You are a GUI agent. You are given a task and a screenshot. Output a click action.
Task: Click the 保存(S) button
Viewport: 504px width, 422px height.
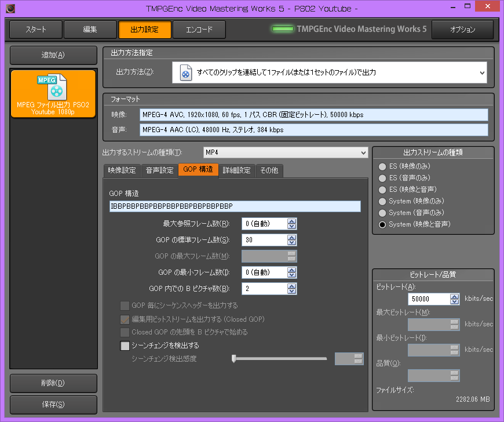pyautogui.click(x=53, y=404)
